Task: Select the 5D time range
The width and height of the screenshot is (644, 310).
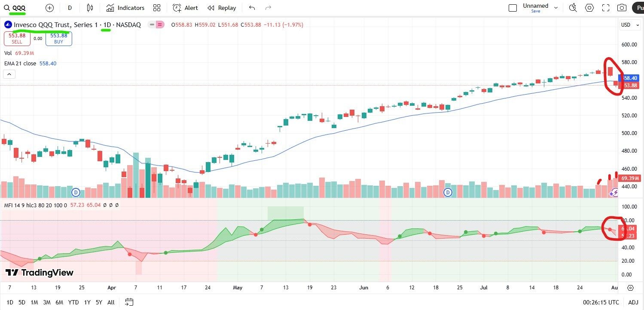Action: (x=22, y=302)
